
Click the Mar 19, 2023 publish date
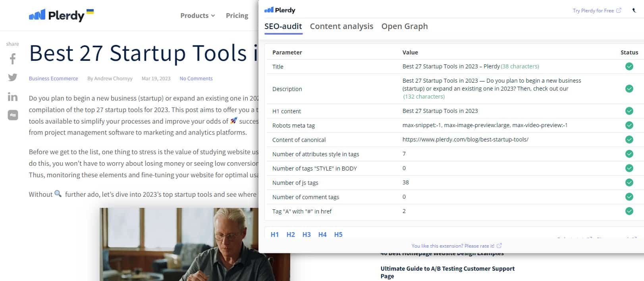pos(156,78)
